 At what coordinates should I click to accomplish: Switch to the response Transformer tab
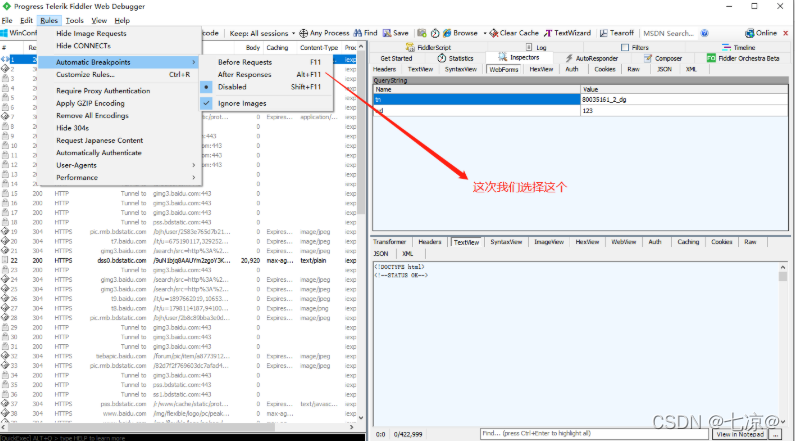[389, 242]
